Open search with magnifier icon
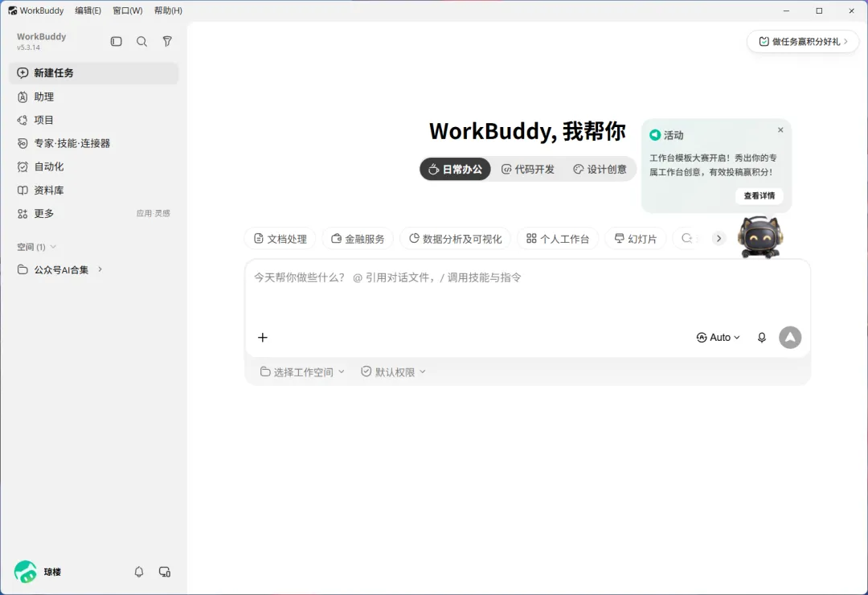The image size is (868, 595). [141, 42]
